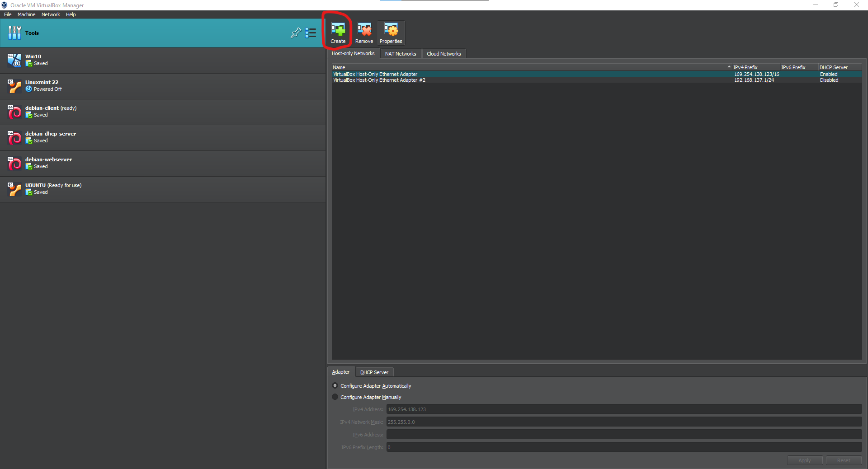Open the Machine menu
The width and height of the screenshot is (868, 469).
pyautogui.click(x=26, y=14)
